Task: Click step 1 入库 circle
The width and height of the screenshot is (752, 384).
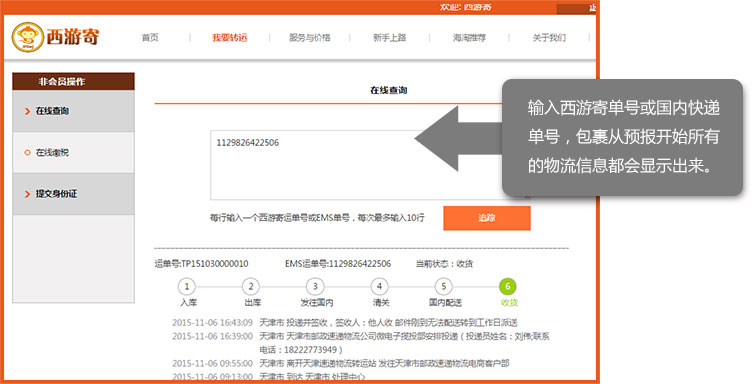Action: coord(187,287)
